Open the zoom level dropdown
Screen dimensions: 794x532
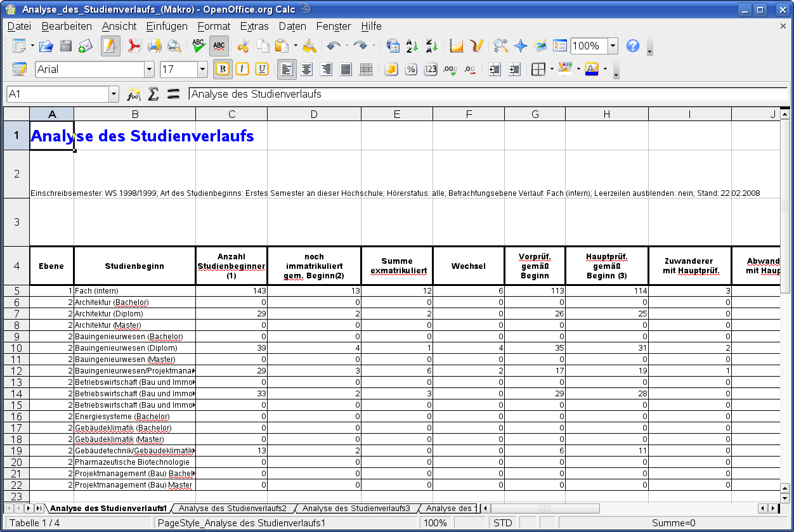pyautogui.click(x=613, y=46)
